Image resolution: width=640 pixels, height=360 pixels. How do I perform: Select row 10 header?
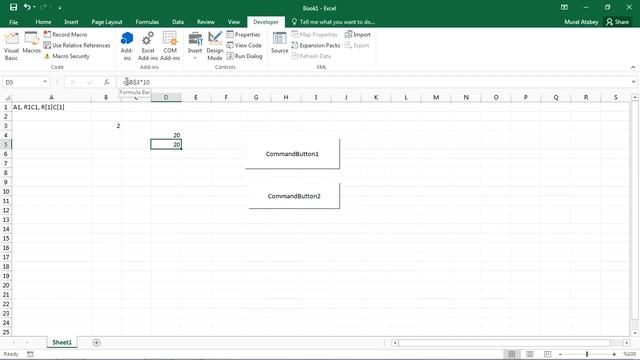tap(6, 191)
